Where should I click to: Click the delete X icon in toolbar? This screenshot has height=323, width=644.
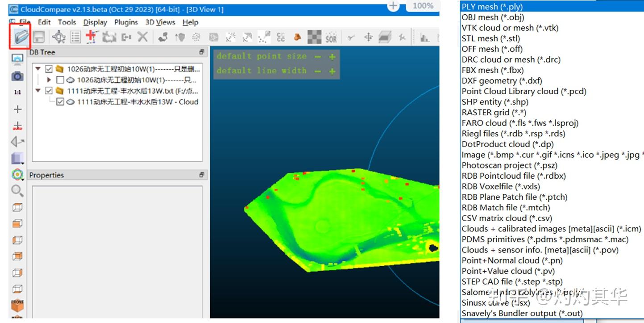[x=142, y=37]
